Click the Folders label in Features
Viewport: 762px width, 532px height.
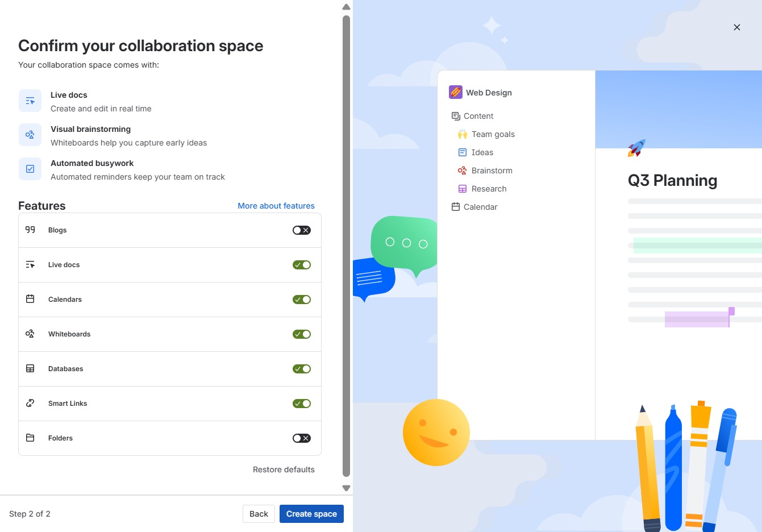60,438
